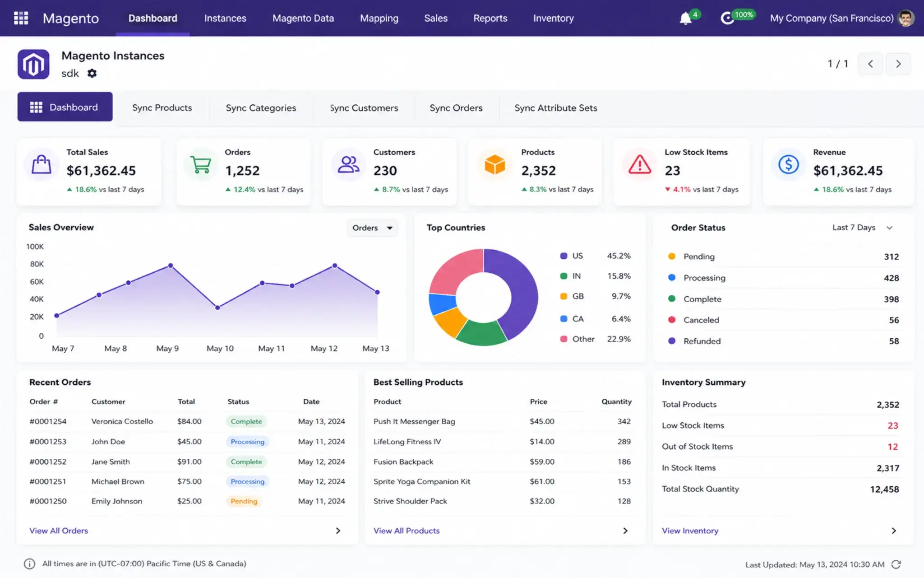Viewport: 924px width, 578px height.
Task: Open View All Products link
Action: click(406, 531)
